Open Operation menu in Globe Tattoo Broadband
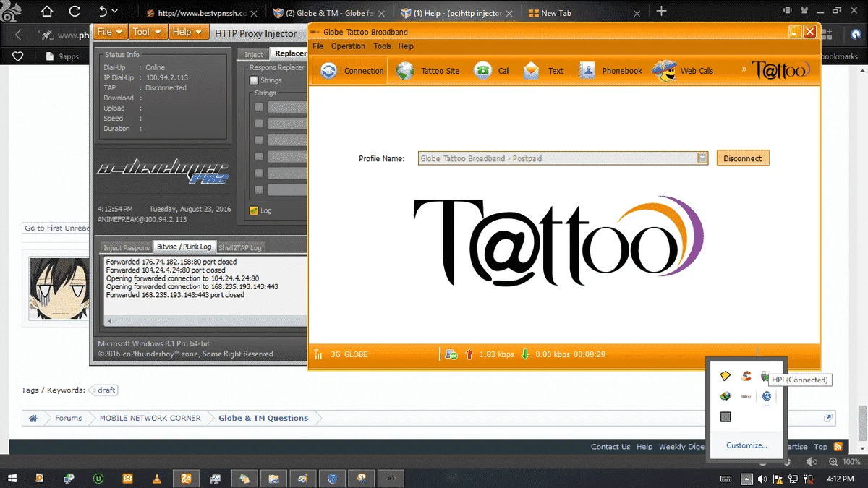Image resolution: width=868 pixels, height=488 pixels. [x=348, y=46]
